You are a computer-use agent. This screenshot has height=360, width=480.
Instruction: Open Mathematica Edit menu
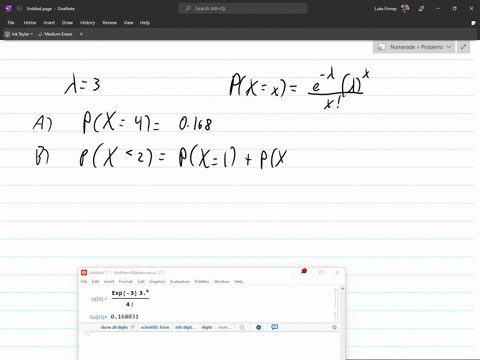pos(95,281)
